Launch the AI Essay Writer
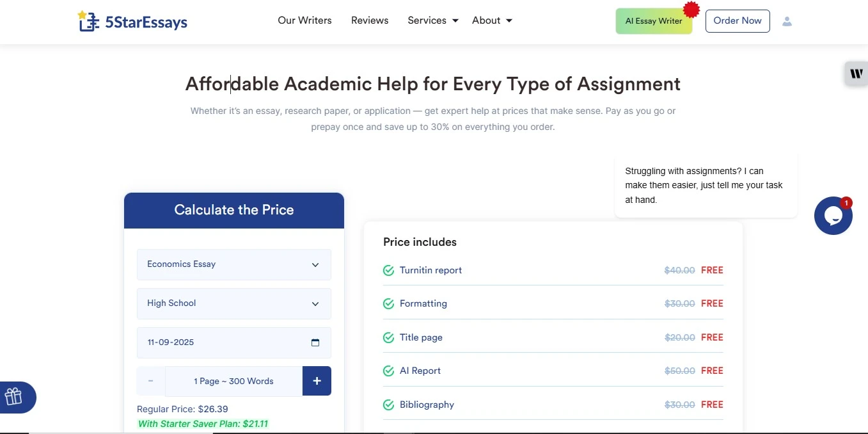 coord(654,21)
